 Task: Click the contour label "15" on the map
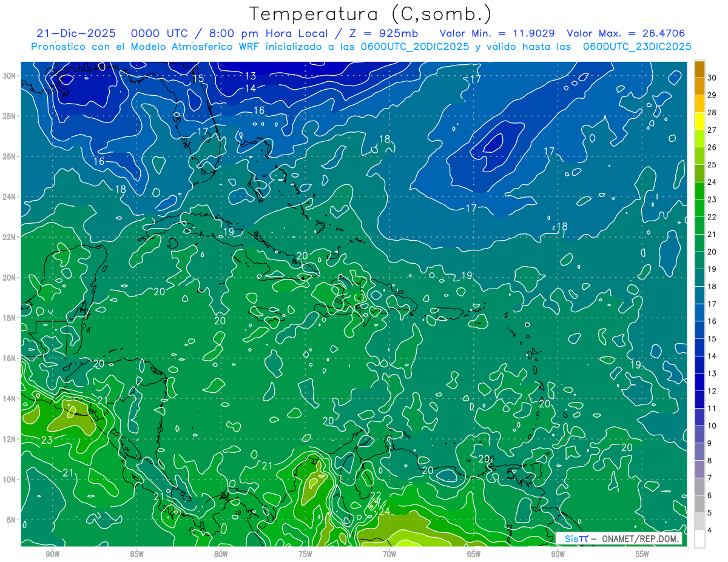tap(198, 79)
